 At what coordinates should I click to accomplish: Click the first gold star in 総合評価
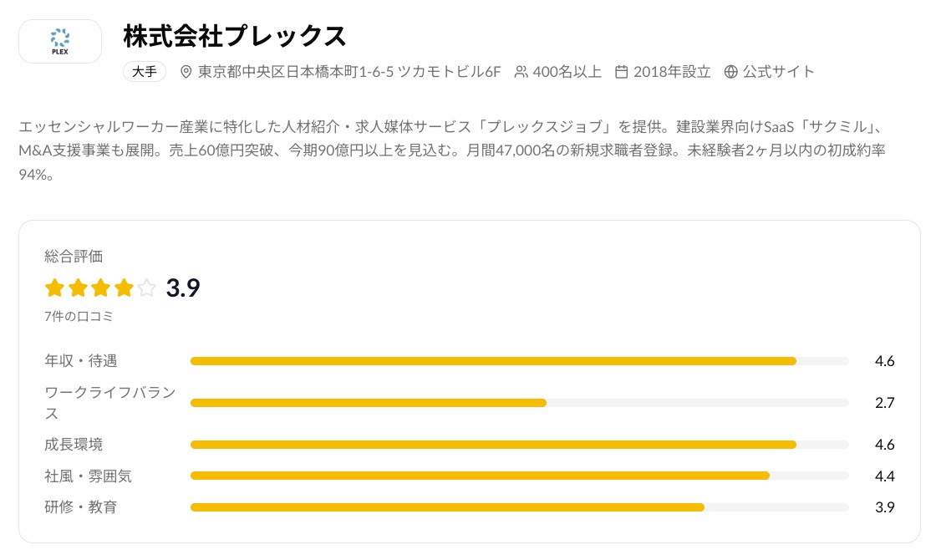tap(53, 288)
